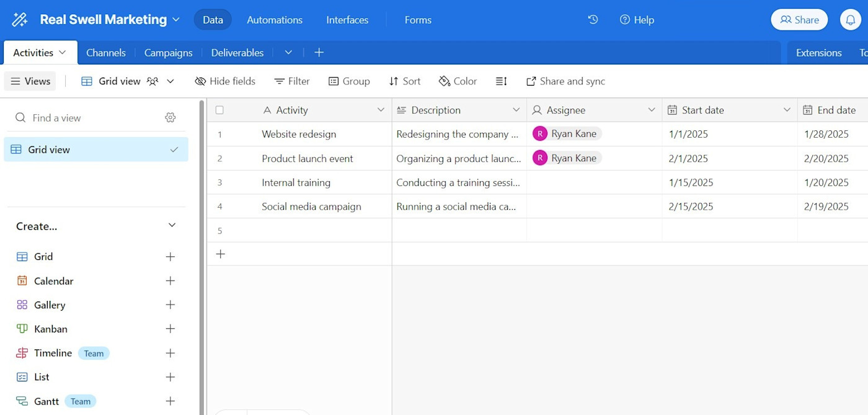
Task: Open Share and sync menu
Action: (x=565, y=81)
